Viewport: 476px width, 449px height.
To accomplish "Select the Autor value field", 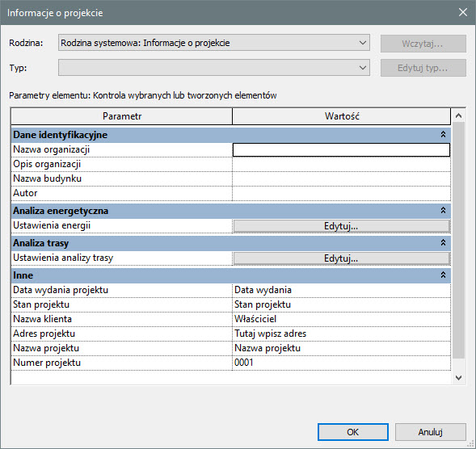I will pos(341,193).
